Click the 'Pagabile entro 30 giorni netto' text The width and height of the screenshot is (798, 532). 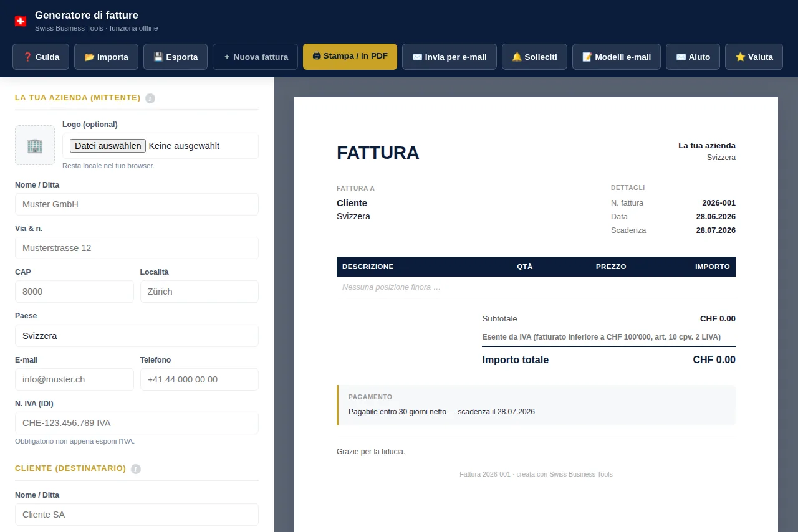click(x=442, y=412)
